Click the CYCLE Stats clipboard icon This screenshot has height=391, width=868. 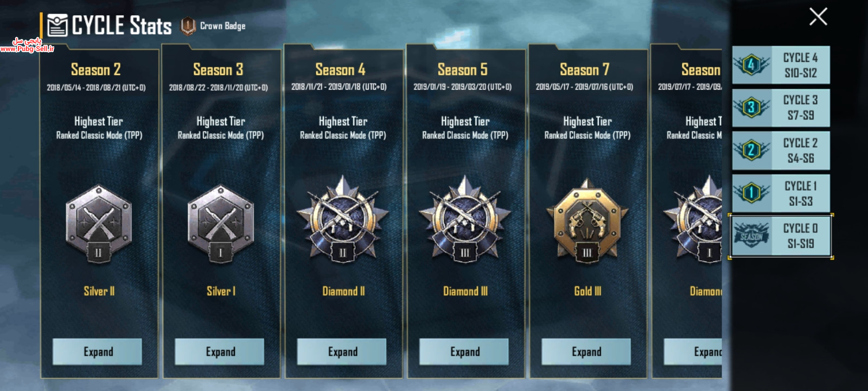tap(58, 25)
